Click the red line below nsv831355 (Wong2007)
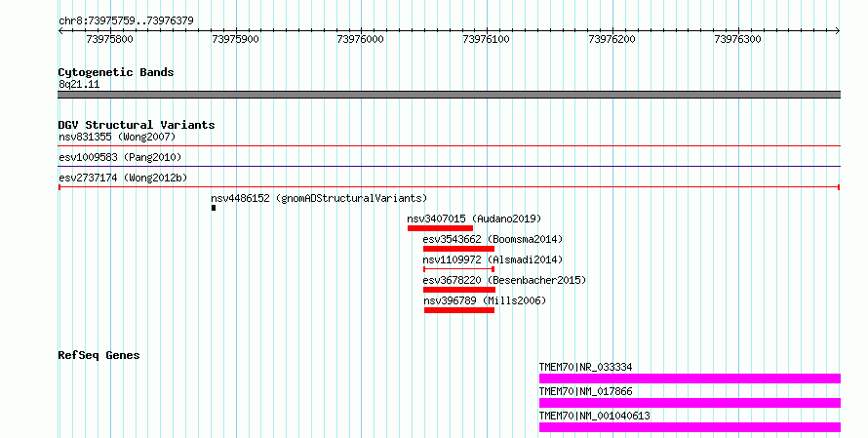Viewport: 868px width, 438px height. 449,146
